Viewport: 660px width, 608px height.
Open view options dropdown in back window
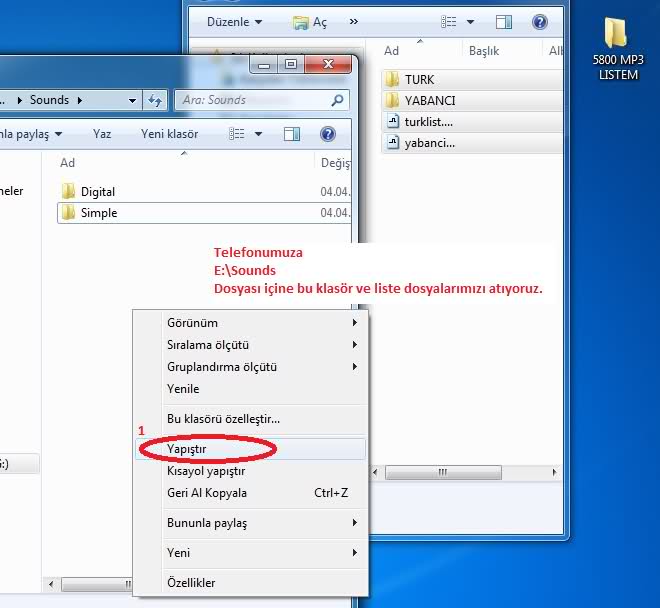tap(470, 21)
